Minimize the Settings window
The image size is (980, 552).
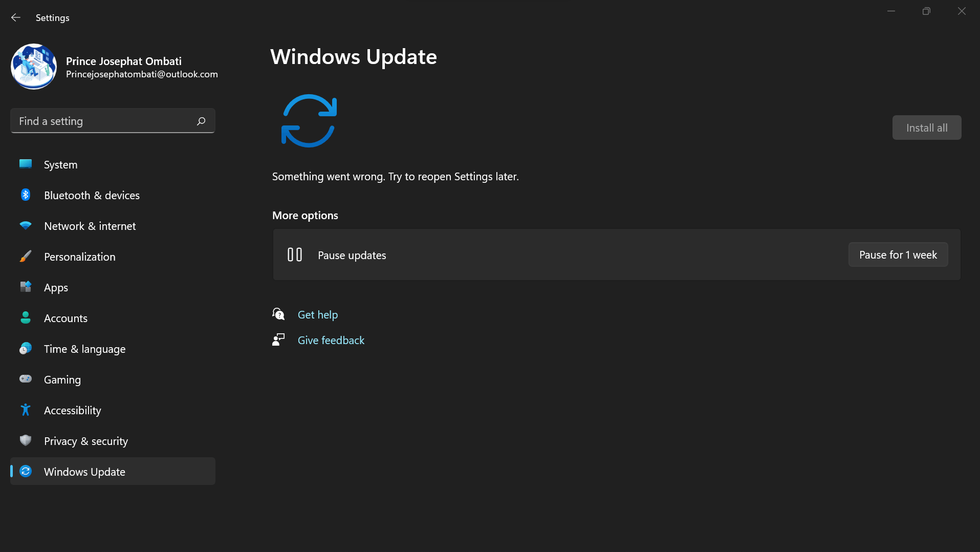tap(891, 11)
